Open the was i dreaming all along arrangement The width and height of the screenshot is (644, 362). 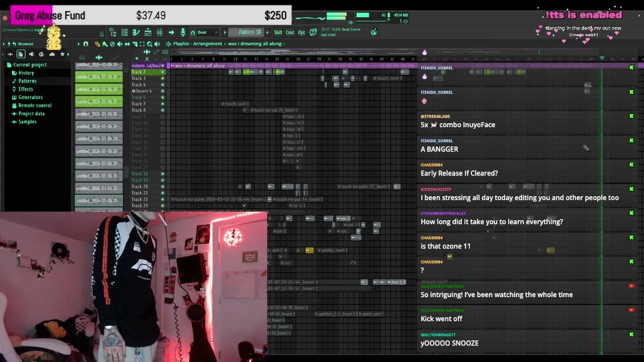255,44
